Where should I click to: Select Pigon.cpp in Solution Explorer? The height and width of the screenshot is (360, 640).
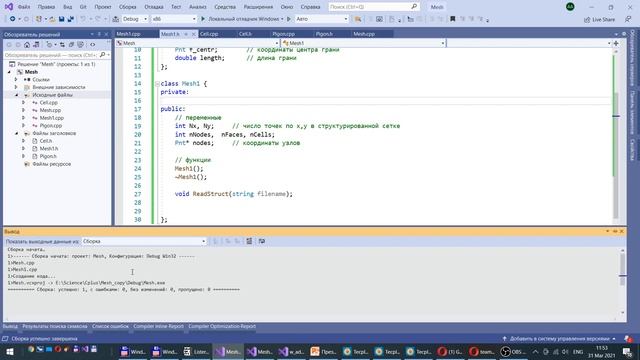click(51, 126)
